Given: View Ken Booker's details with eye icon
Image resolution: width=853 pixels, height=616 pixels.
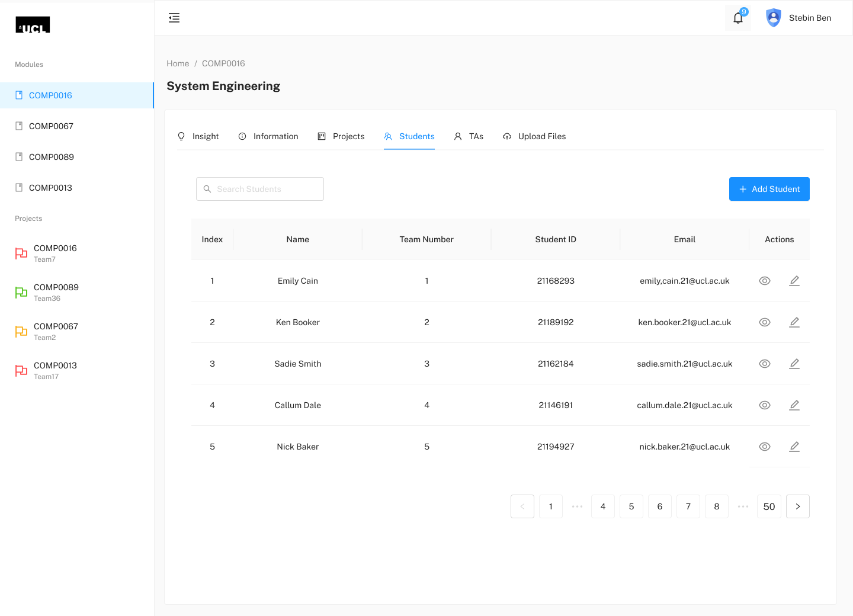Looking at the screenshot, I should coord(765,322).
